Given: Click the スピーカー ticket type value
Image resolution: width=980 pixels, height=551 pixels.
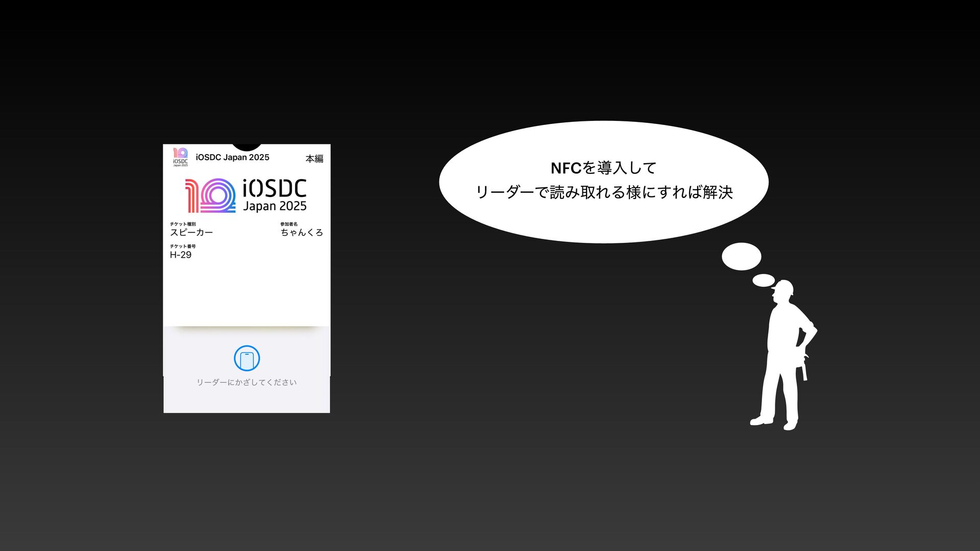Looking at the screenshot, I should coord(191,233).
